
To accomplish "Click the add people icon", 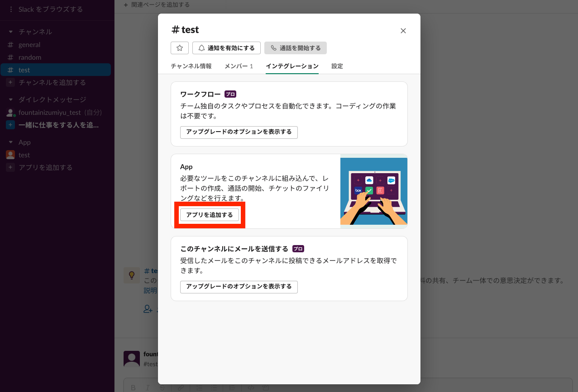I will point(148,309).
